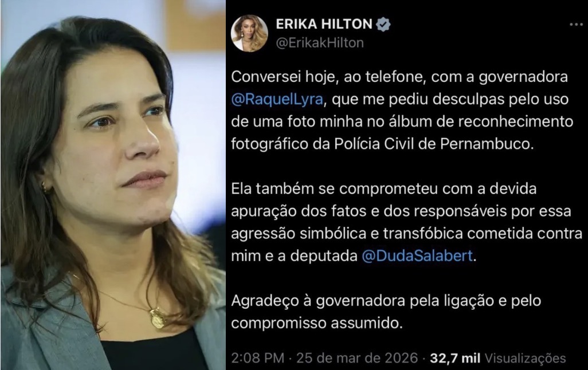Click the phrase 'compromisso assumido' ending the tweet
This screenshot has width=588, height=370.
tap(316, 323)
